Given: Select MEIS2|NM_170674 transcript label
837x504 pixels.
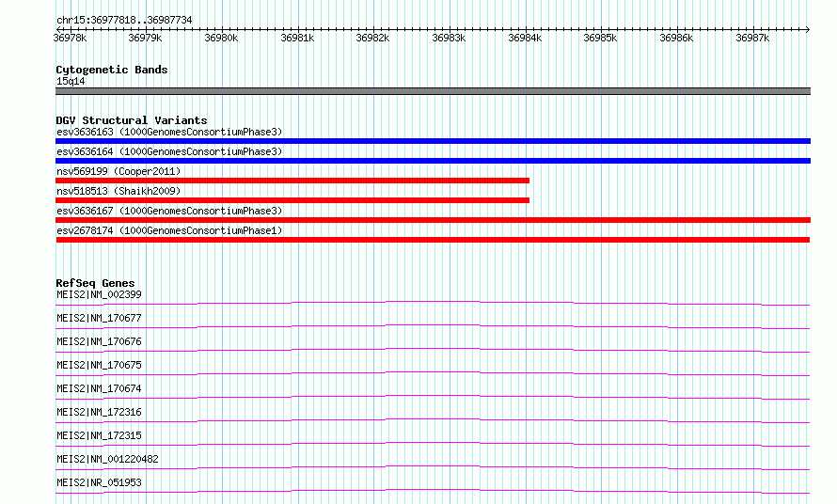Looking at the screenshot, I should (x=99, y=388).
